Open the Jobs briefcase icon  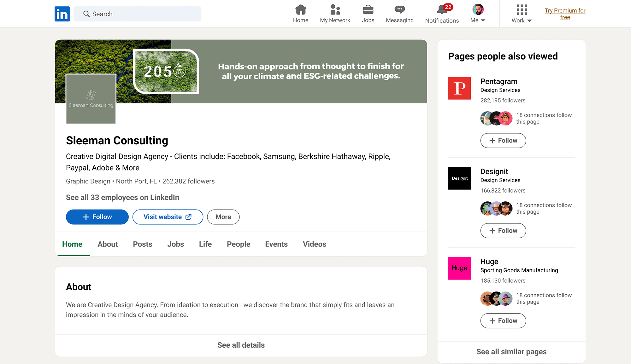pyautogui.click(x=368, y=10)
